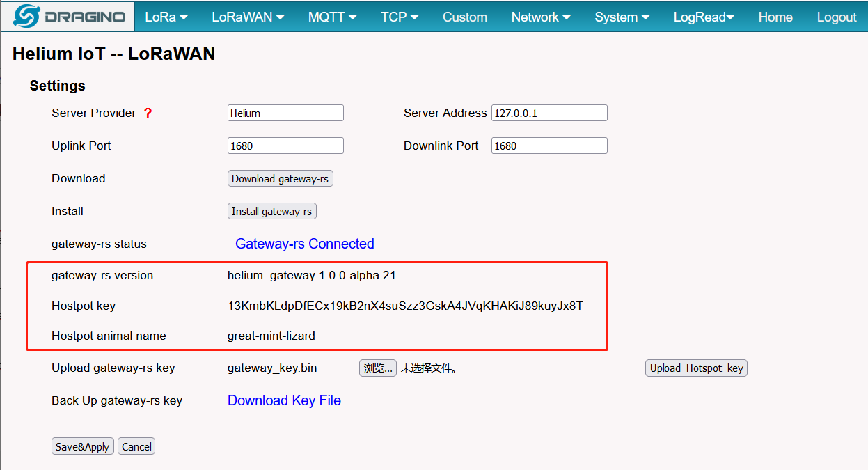The image size is (868, 470).
Task: Expand the LoRaWAN menu
Action: [248, 17]
